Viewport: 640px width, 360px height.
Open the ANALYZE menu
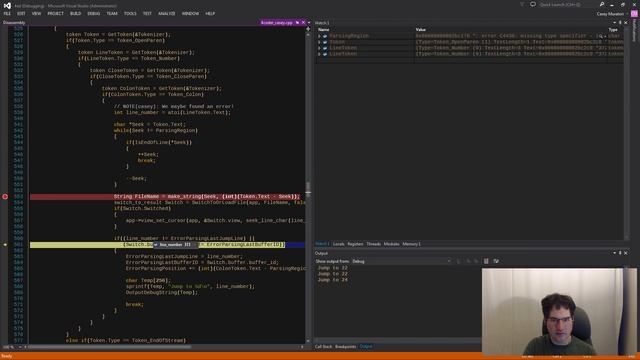(167, 13)
